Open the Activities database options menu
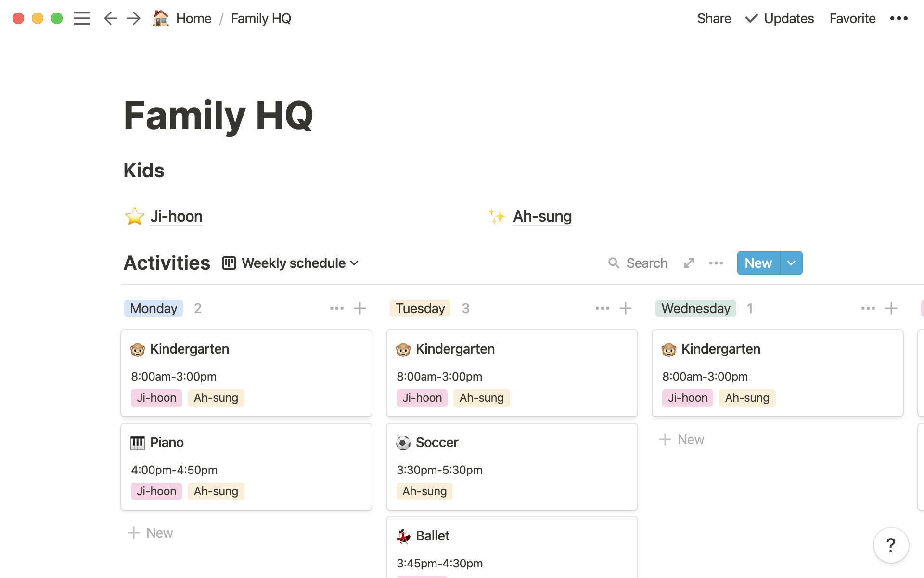The width and height of the screenshot is (924, 578). [716, 263]
